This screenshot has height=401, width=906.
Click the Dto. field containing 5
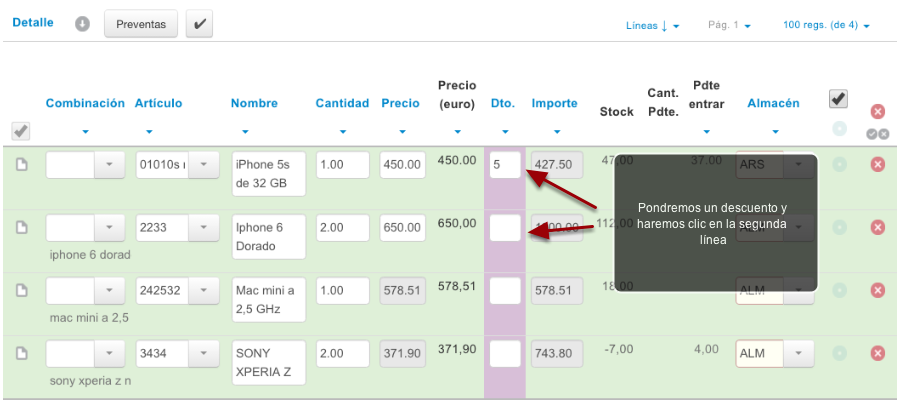click(x=505, y=165)
